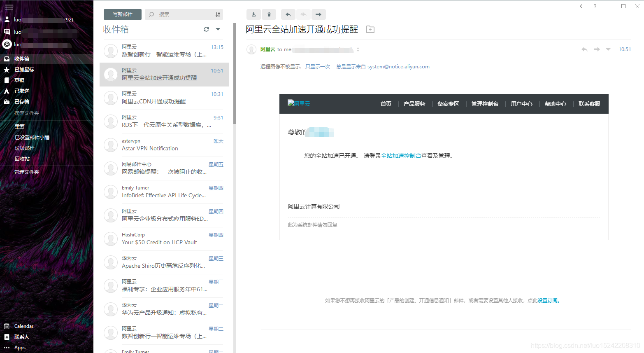Click the sender avatar in message header
The height and width of the screenshot is (353, 644).
click(251, 49)
